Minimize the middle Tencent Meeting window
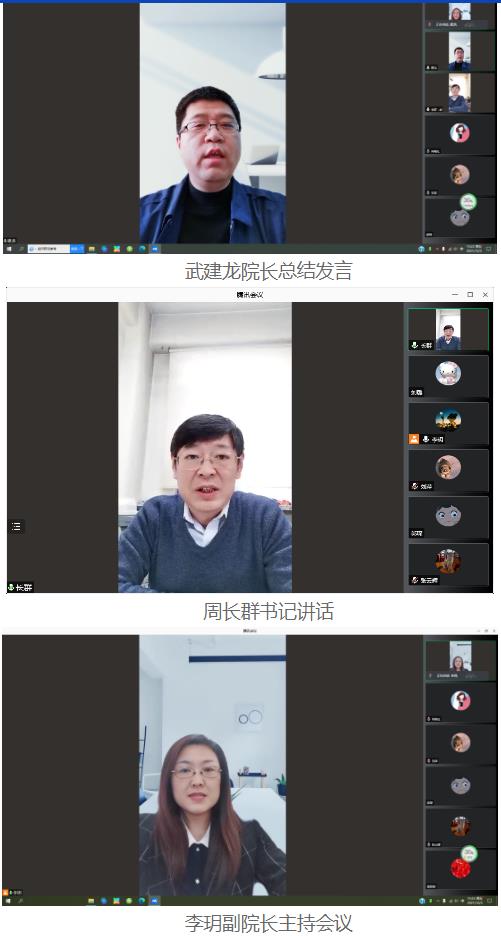The width and height of the screenshot is (501, 936). click(x=455, y=294)
